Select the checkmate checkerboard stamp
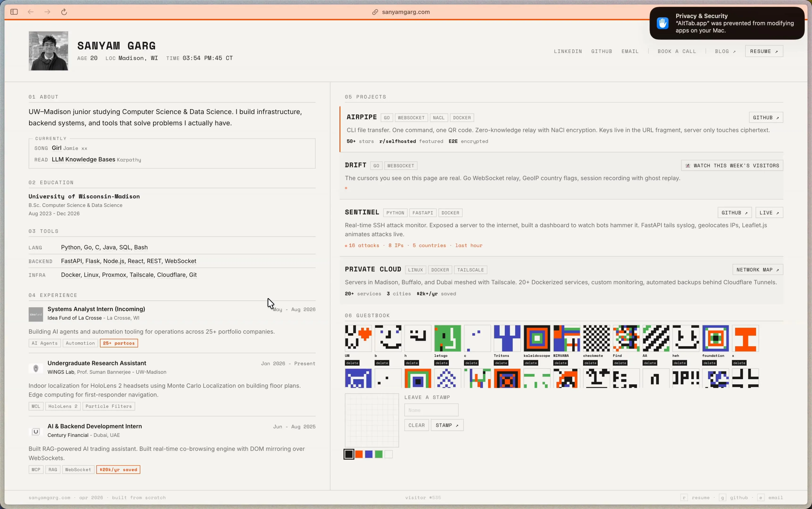 [x=597, y=338]
